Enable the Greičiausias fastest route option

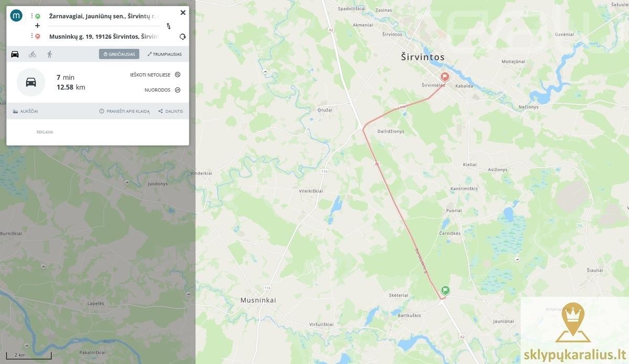tap(119, 54)
